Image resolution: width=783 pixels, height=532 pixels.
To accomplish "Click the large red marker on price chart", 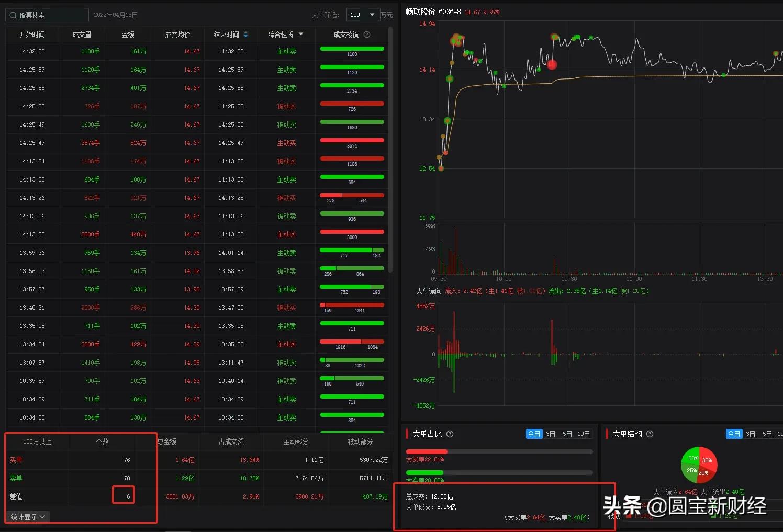I will pos(552,65).
